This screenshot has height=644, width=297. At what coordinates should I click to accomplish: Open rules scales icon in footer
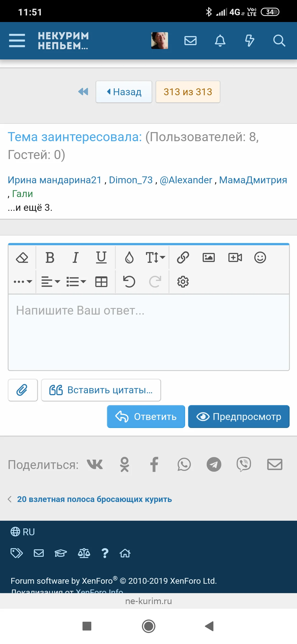coord(84,553)
